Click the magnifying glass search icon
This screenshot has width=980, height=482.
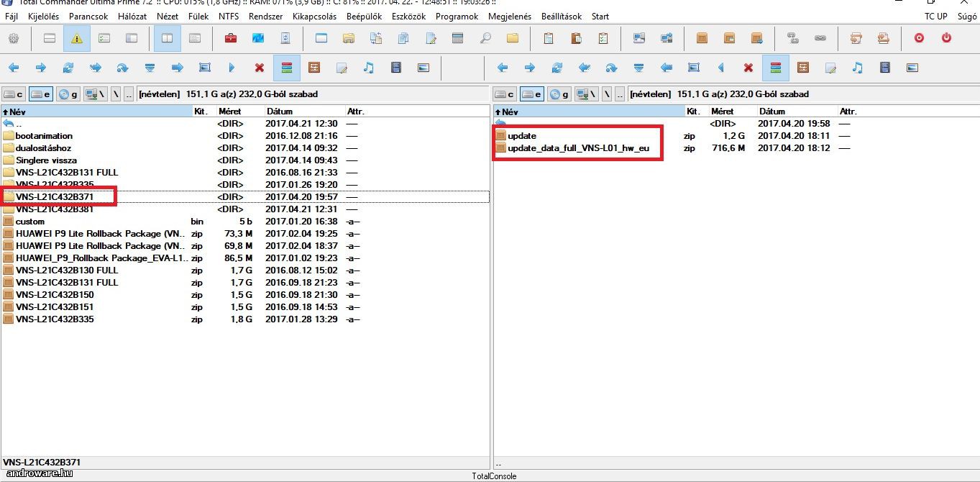485,39
